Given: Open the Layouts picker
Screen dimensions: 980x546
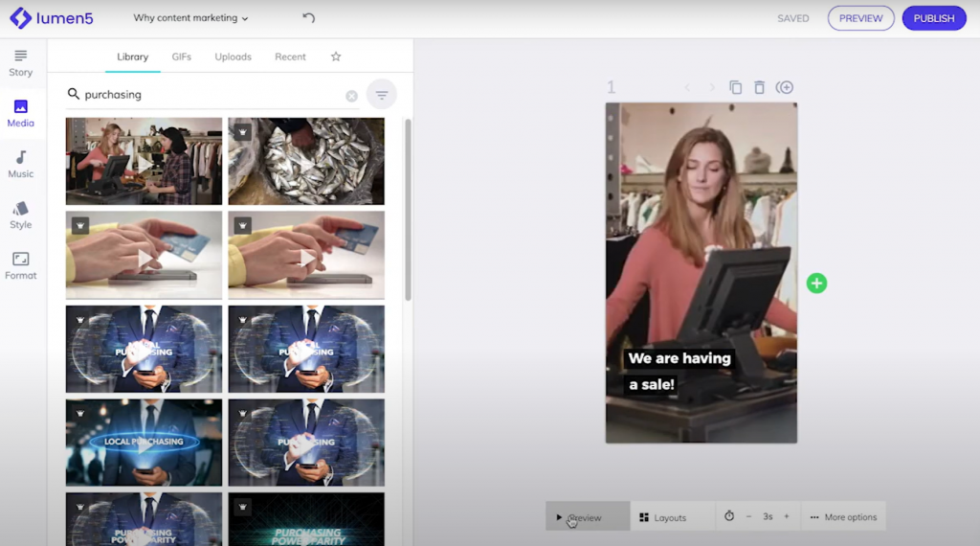Looking at the screenshot, I should click(663, 517).
